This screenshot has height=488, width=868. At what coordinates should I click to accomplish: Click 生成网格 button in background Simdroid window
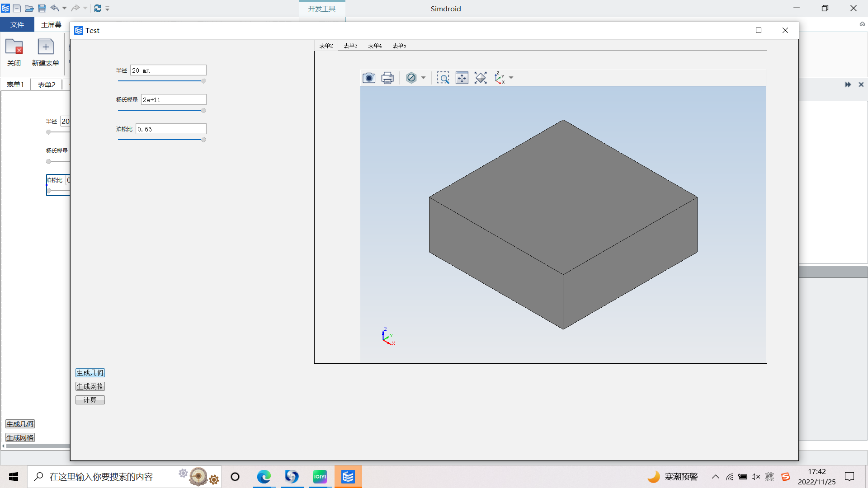[20, 437]
